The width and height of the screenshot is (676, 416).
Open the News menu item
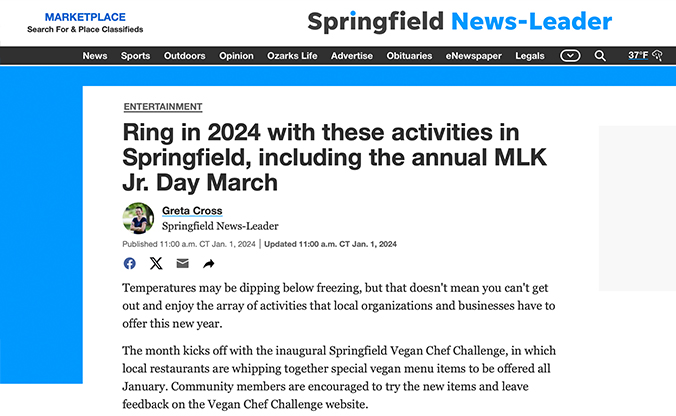tap(95, 56)
